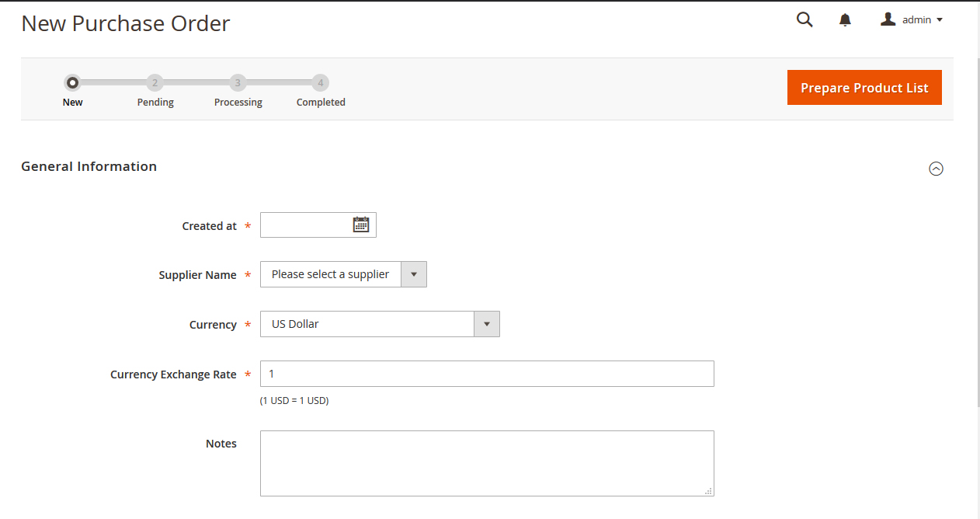Click the '(1 USD = 1 USD)' note
980x519 pixels.
coord(294,401)
